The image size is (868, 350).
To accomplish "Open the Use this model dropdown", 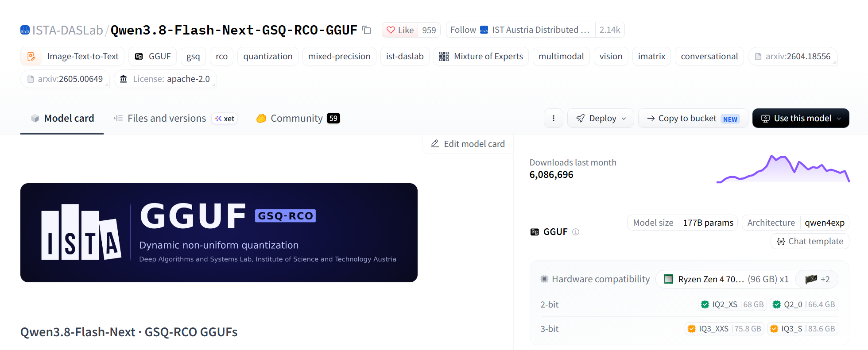I will (801, 118).
